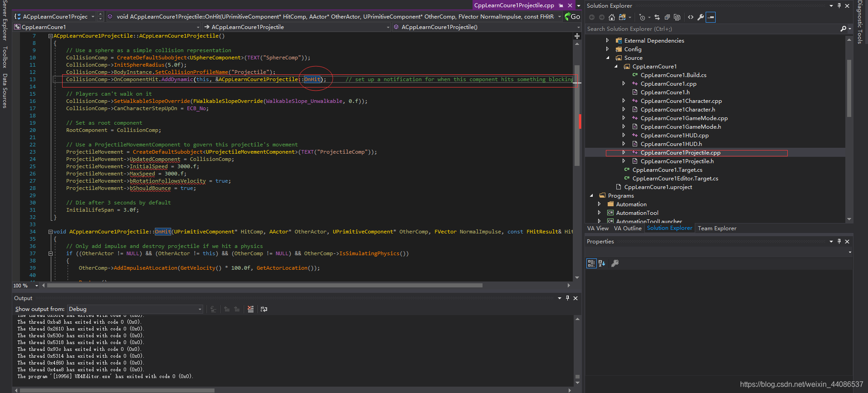Close the CppLearnCoure1Projectile.cpp editor tab
The image size is (868, 393).
point(570,5)
